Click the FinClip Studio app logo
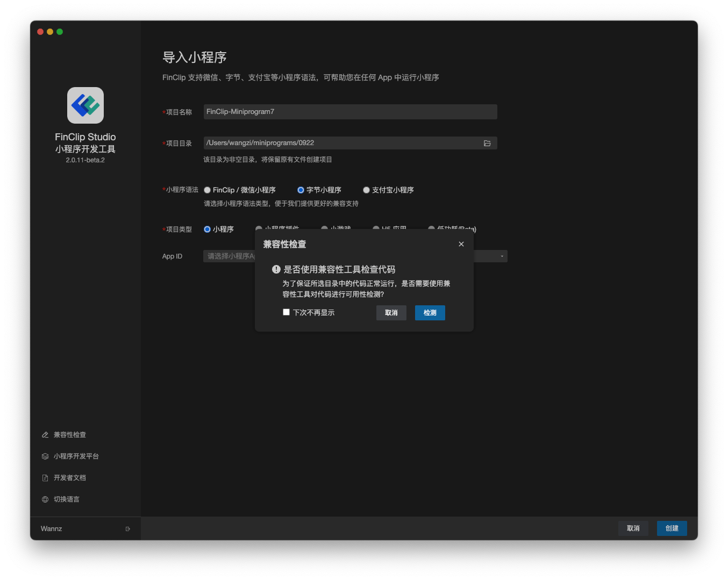728x580 pixels. tap(85, 105)
